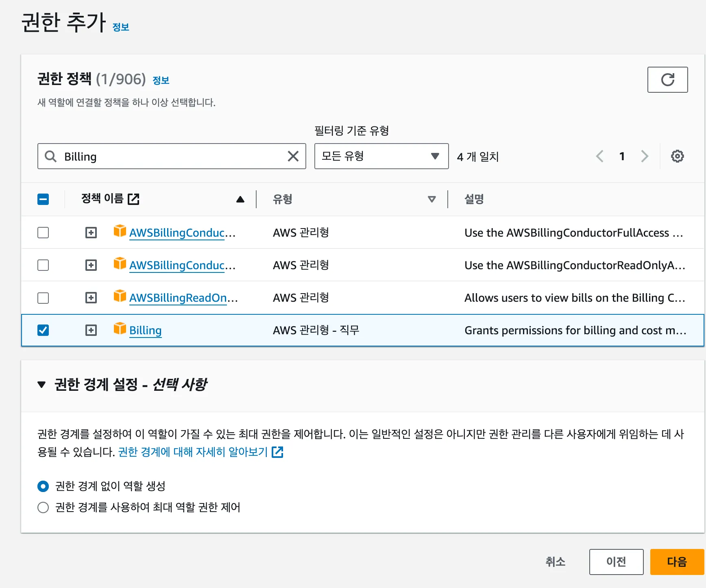Open the 유형 column filter arrow
Viewport: 706px width, 588px height.
click(432, 199)
